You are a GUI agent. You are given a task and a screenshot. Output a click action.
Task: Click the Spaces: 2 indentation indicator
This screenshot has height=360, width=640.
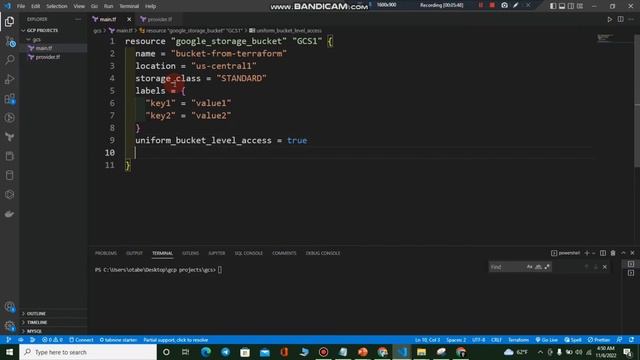coord(456,340)
